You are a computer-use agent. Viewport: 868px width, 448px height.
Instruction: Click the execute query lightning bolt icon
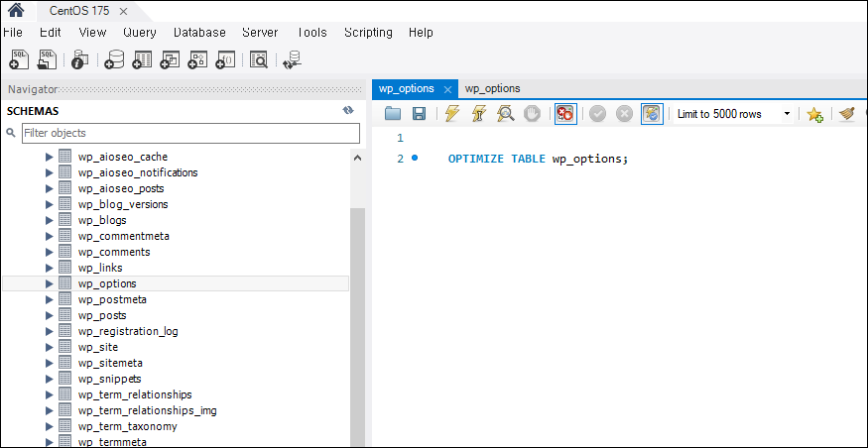click(452, 114)
